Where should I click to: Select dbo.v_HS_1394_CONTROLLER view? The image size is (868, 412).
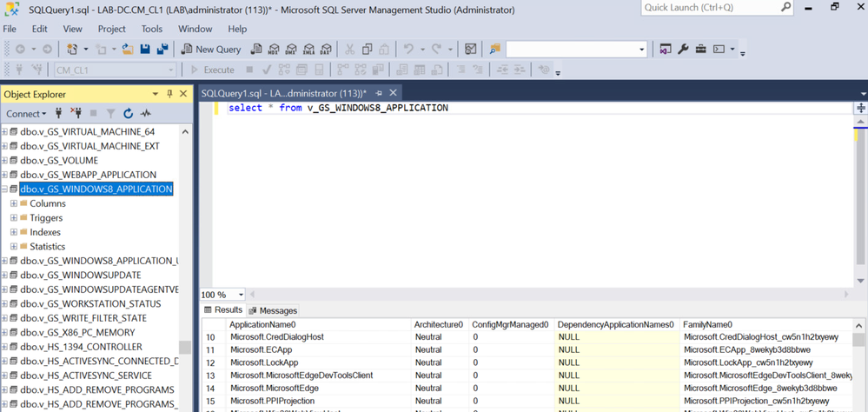pos(81,347)
